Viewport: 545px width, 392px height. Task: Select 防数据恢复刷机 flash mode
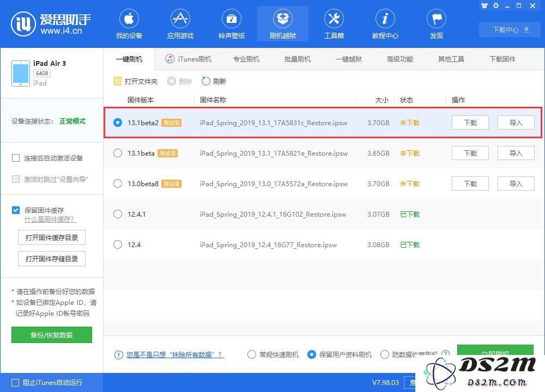click(x=384, y=354)
